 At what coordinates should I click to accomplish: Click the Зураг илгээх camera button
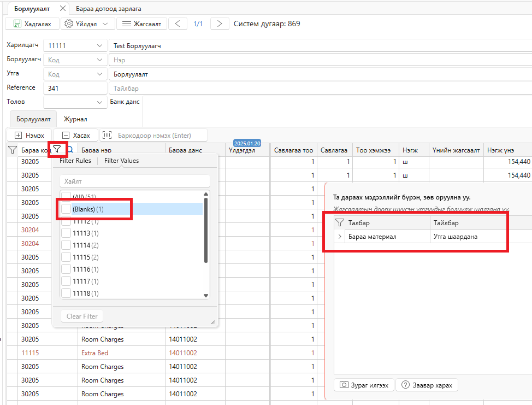click(x=364, y=385)
